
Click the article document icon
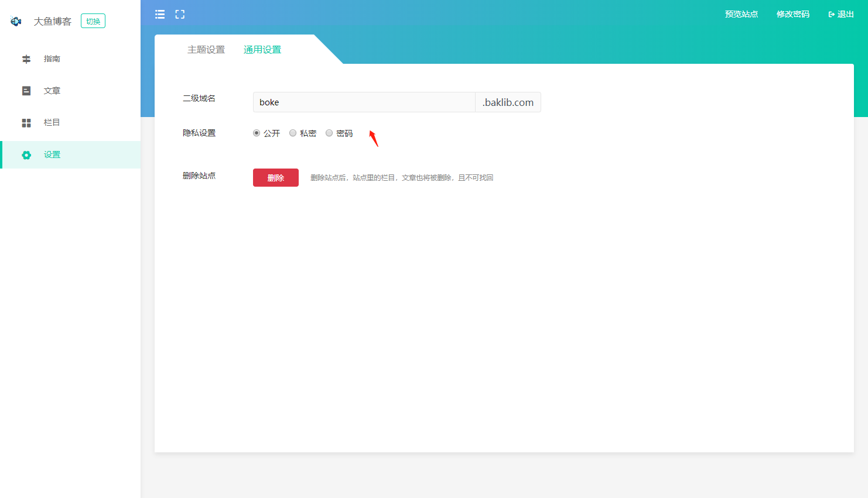26,91
